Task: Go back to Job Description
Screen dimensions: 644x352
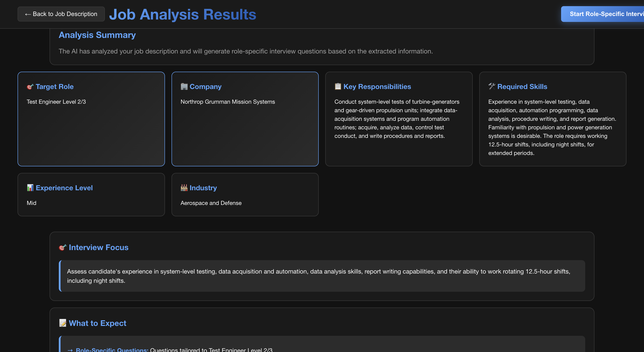Action: tap(61, 14)
